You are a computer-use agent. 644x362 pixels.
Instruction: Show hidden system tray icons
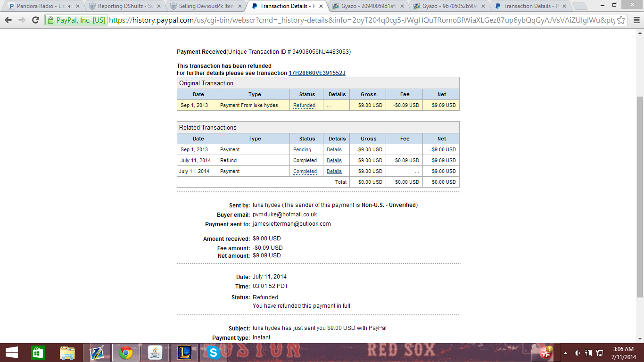565,353
